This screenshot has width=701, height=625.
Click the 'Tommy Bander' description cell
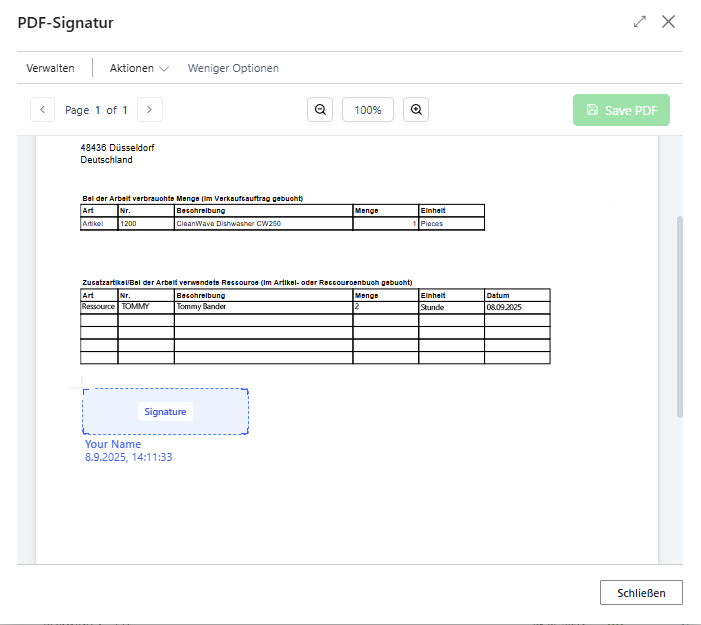click(x=263, y=307)
